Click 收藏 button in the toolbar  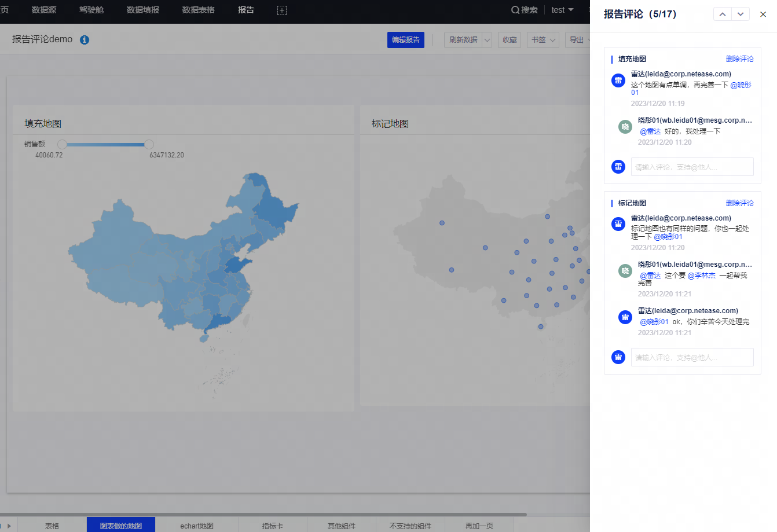pyautogui.click(x=510, y=40)
